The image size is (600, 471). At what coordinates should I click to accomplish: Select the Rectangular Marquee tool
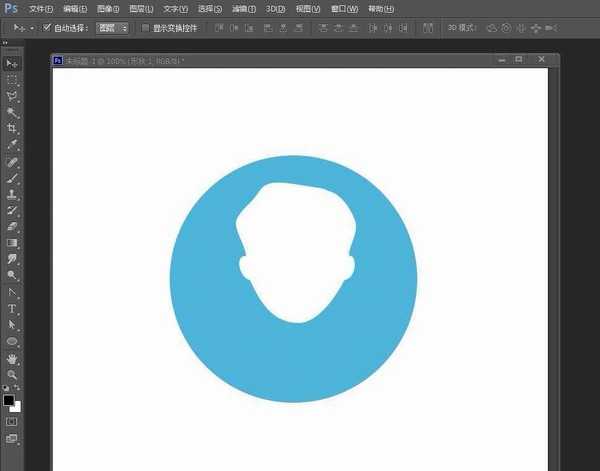12,79
